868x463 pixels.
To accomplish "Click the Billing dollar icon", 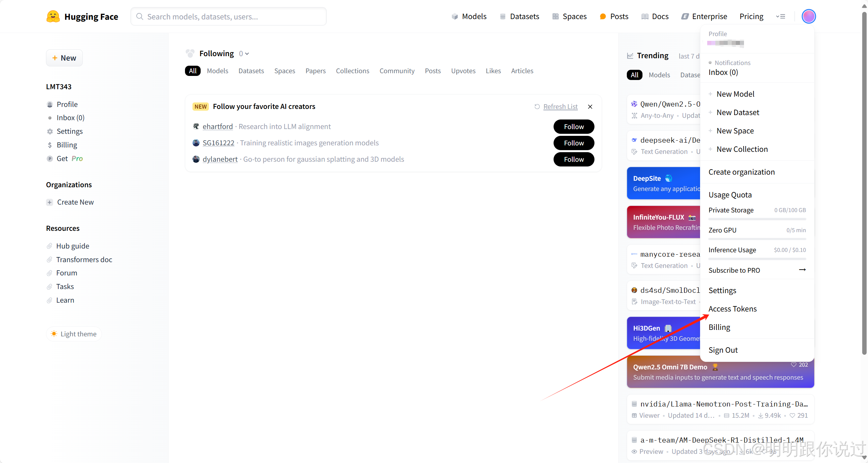I will pos(50,145).
